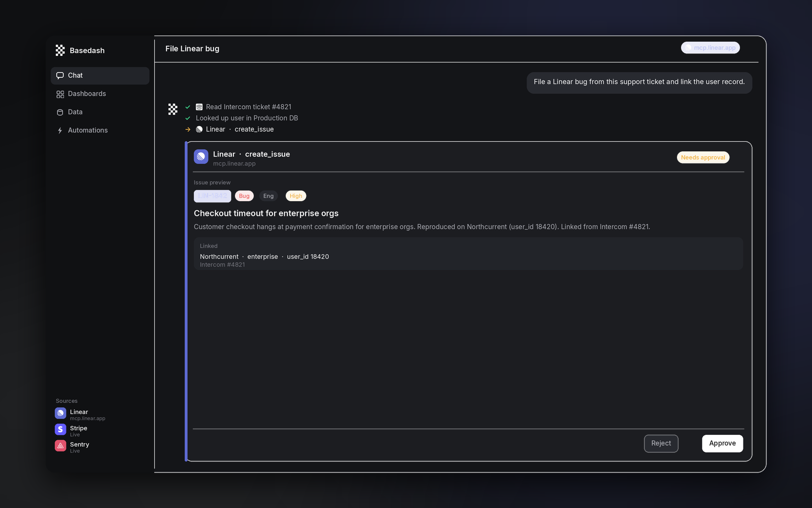Approve the Linear issue creation

(722, 443)
